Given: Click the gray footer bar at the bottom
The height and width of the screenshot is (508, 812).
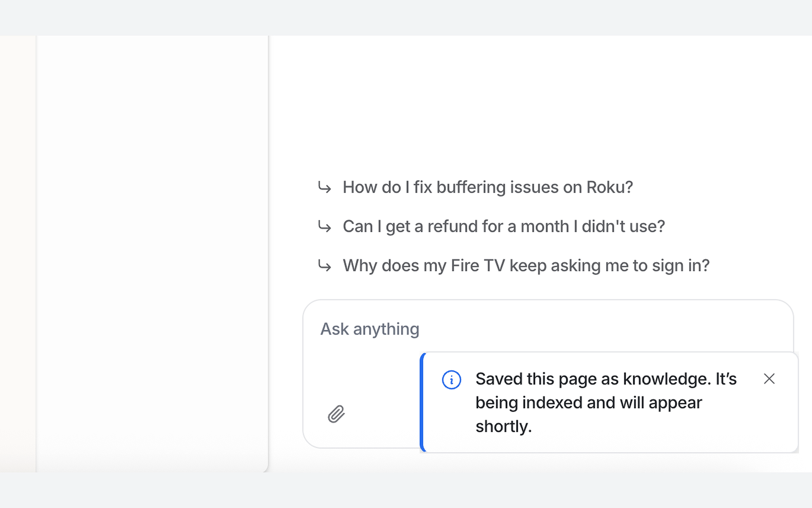Looking at the screenshot, I should pyautogui.click(x=406, y=490).
